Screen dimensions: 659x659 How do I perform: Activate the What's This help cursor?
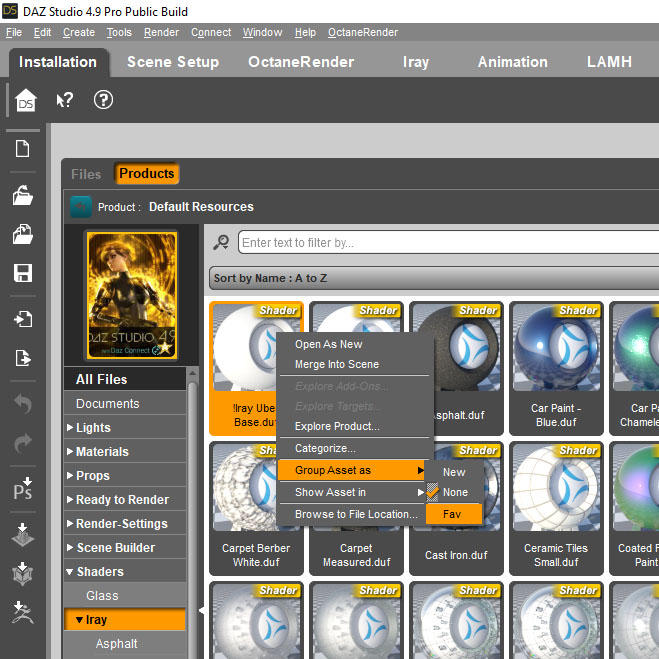tap(64, 100)
